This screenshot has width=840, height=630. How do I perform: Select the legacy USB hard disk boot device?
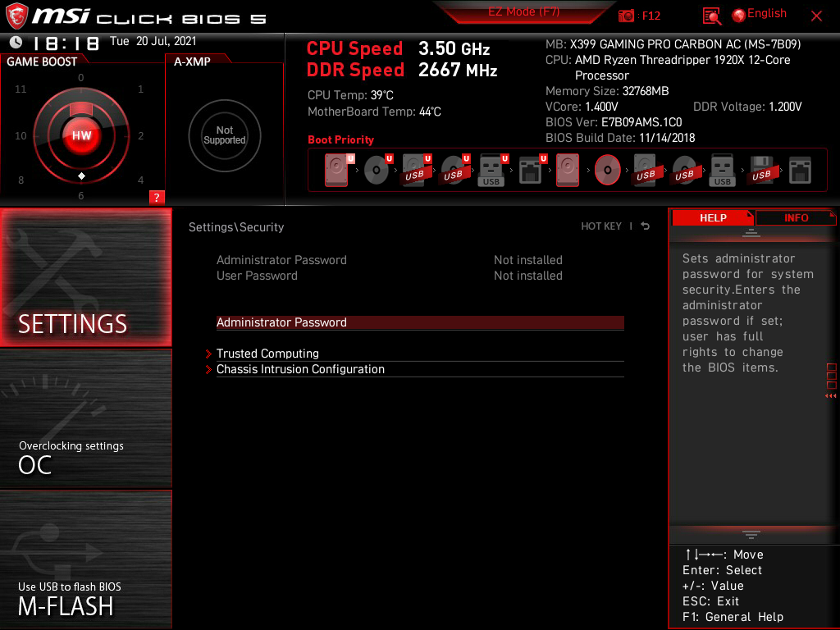646,170
